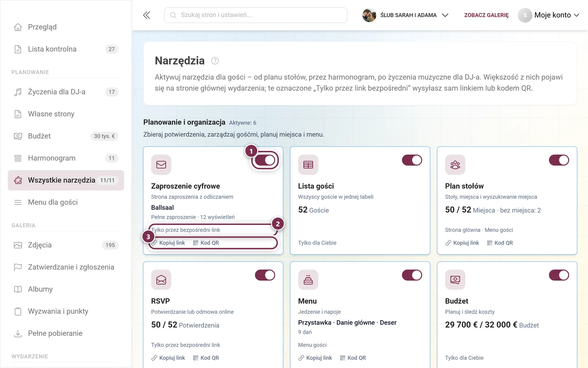Open Lista kontrolna in the sidebar
This screenshot has height=368, width=588.
point(66,49)
